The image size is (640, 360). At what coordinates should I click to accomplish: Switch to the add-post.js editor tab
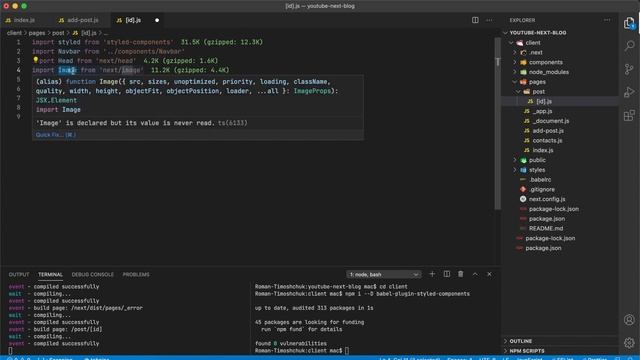click(x=82, y=20)
